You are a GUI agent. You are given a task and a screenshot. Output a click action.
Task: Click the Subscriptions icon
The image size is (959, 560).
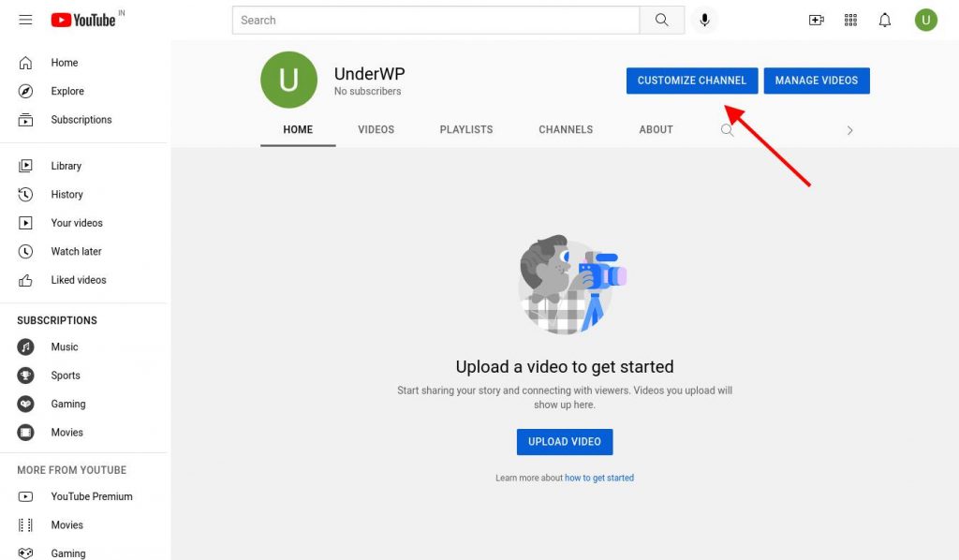(25, 120)
